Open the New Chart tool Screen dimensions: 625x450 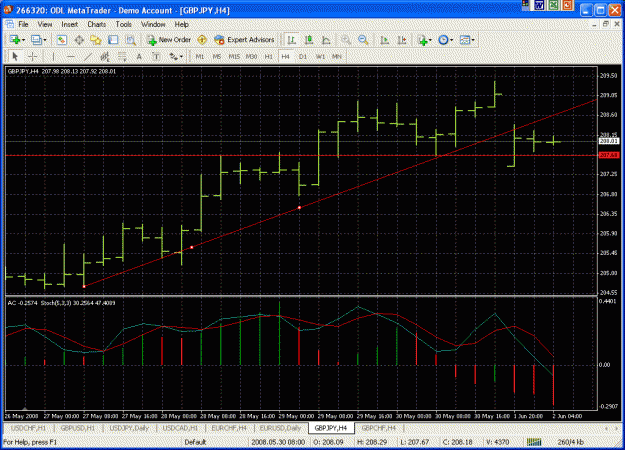[x=15, y=40]
